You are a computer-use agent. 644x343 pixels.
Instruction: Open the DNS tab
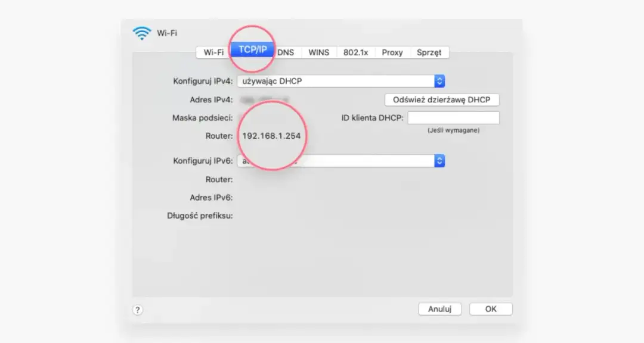pos(286,52)
